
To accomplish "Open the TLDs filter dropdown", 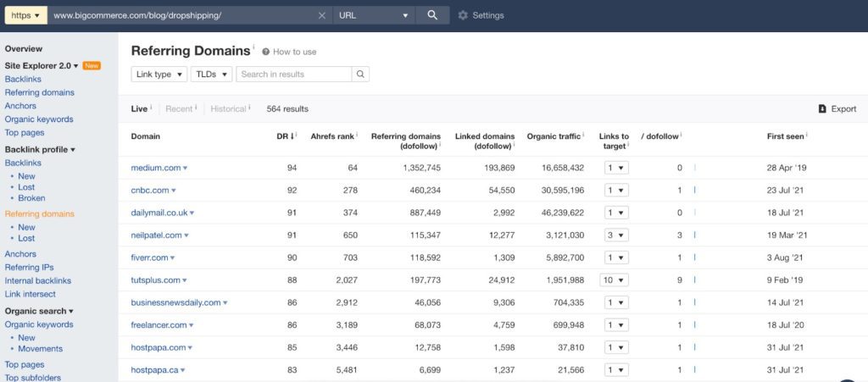I will tap(211, 74).
